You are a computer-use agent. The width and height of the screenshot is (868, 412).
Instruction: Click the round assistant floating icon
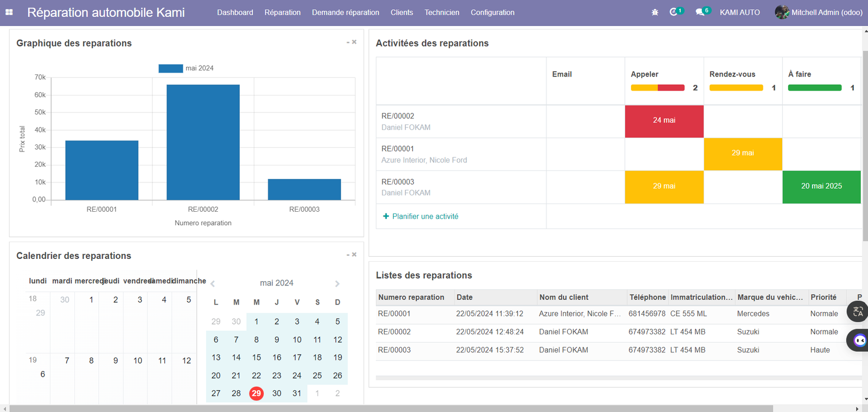[859, 340]
